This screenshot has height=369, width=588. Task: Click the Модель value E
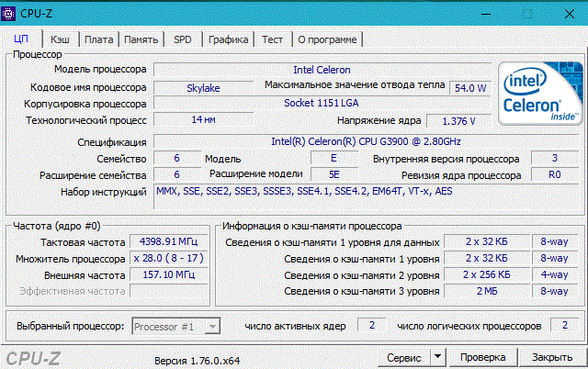pyautogui.click(x=334, y=158)
